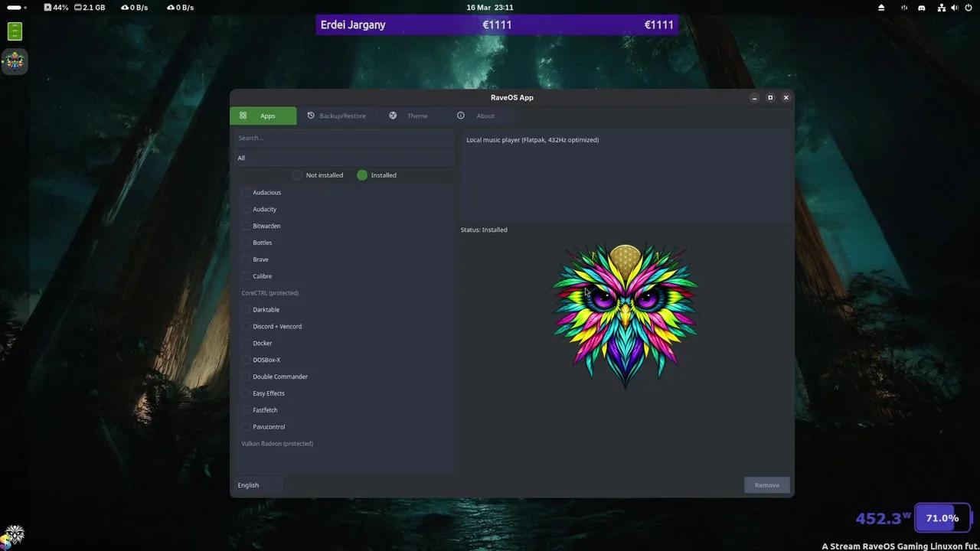Enable the Calibre checkbox

click(x=246, y=277)
